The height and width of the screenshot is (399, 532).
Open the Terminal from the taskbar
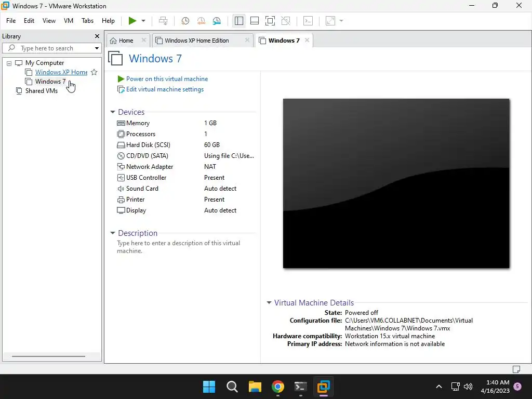click(x=301, y=387)
